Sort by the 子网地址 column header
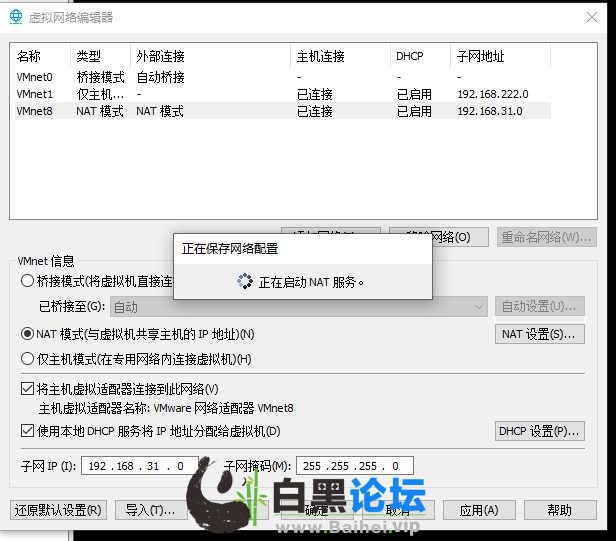The image size is (616, 541). (480, 56)
